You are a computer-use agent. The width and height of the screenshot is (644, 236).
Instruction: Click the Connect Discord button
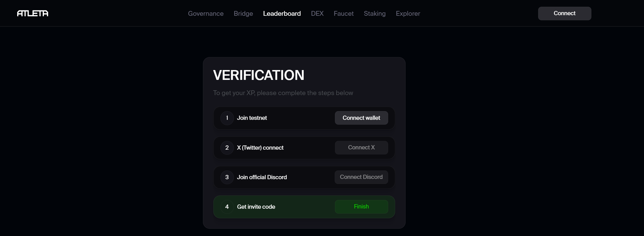pos(361,177)
